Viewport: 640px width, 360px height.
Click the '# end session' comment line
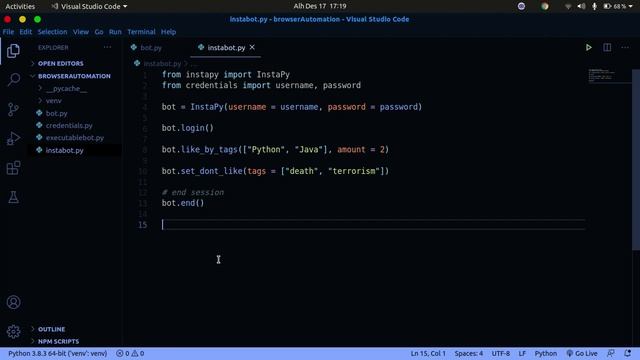click(x=193, y=192)
